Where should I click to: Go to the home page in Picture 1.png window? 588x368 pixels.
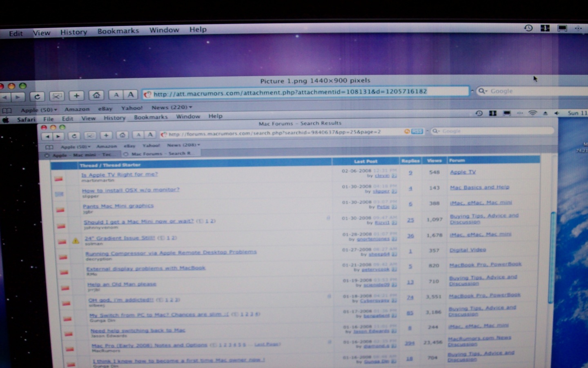tap(96, 95)
